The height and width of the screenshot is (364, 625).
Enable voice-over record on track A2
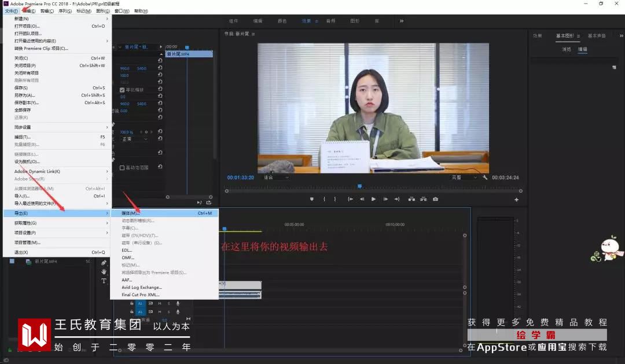tap(178, 303)
